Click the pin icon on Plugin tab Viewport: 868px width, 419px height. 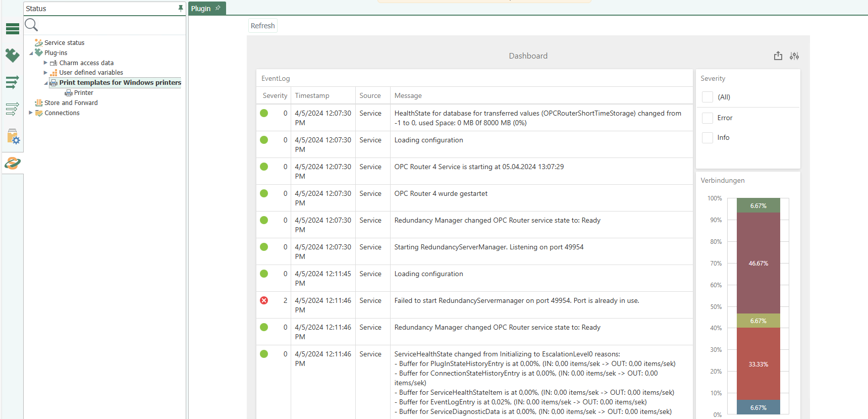218,8
